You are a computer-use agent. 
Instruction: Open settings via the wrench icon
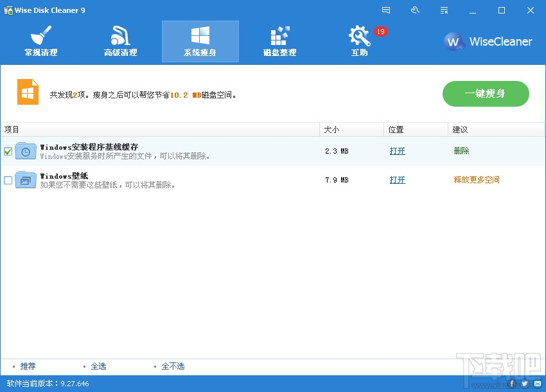415,10
